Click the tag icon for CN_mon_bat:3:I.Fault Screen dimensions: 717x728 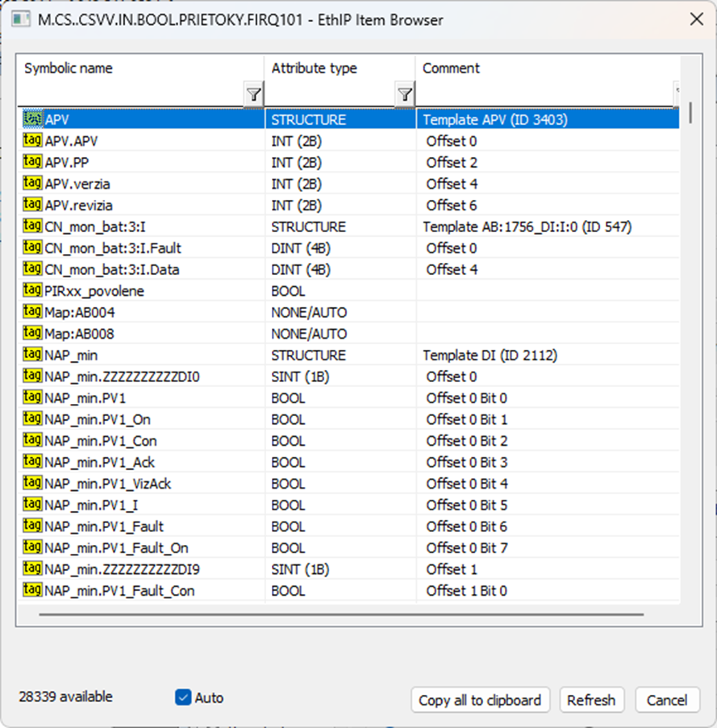33,248
